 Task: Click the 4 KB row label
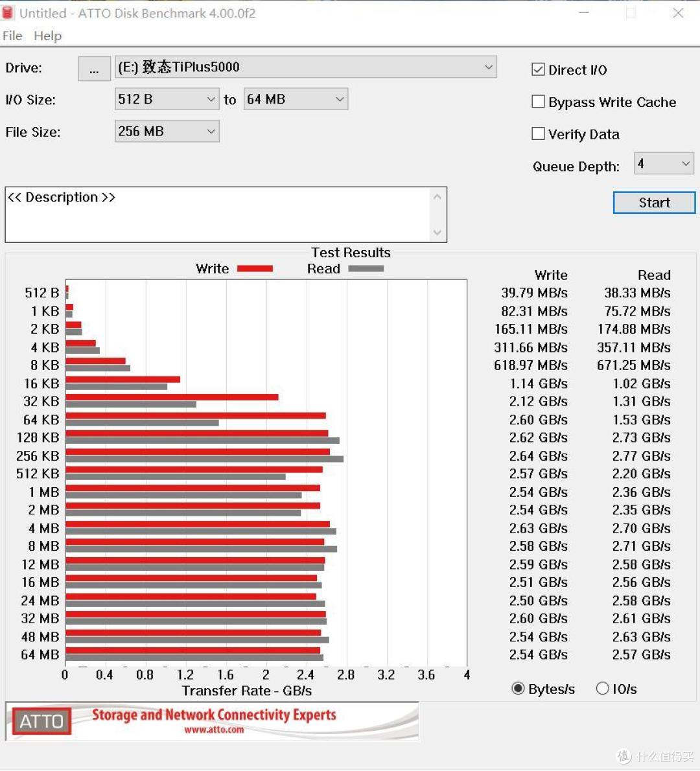(x=45, y=347)
